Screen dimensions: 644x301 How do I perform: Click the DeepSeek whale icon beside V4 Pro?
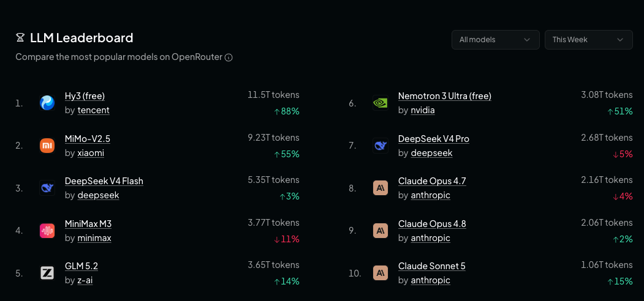pos(381,145)
